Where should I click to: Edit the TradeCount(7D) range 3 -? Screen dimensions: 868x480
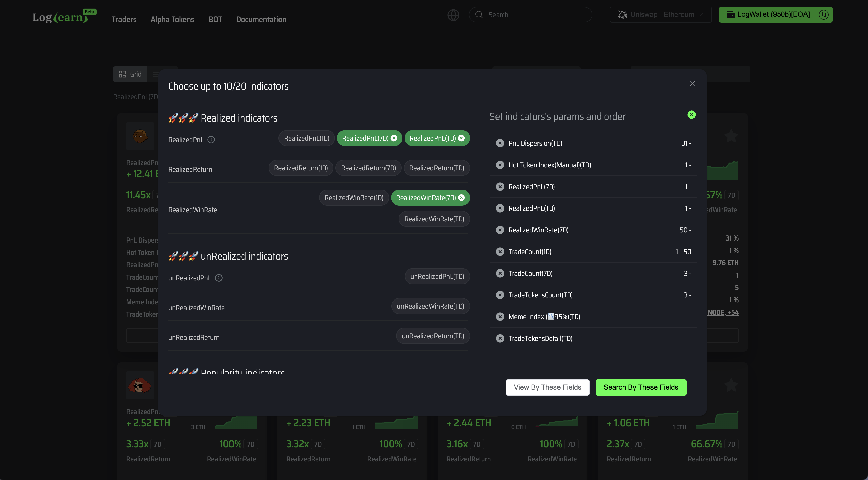click(x=687, y=273)
